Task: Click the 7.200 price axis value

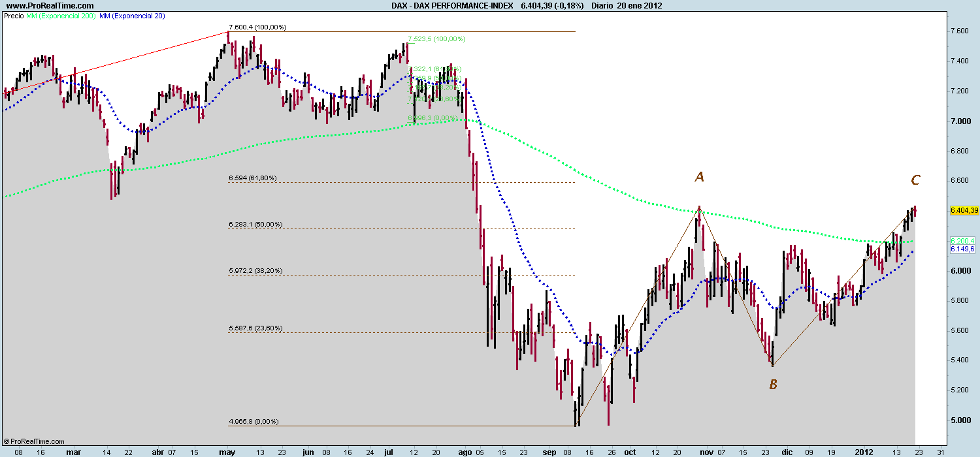Action: (959, 91)
